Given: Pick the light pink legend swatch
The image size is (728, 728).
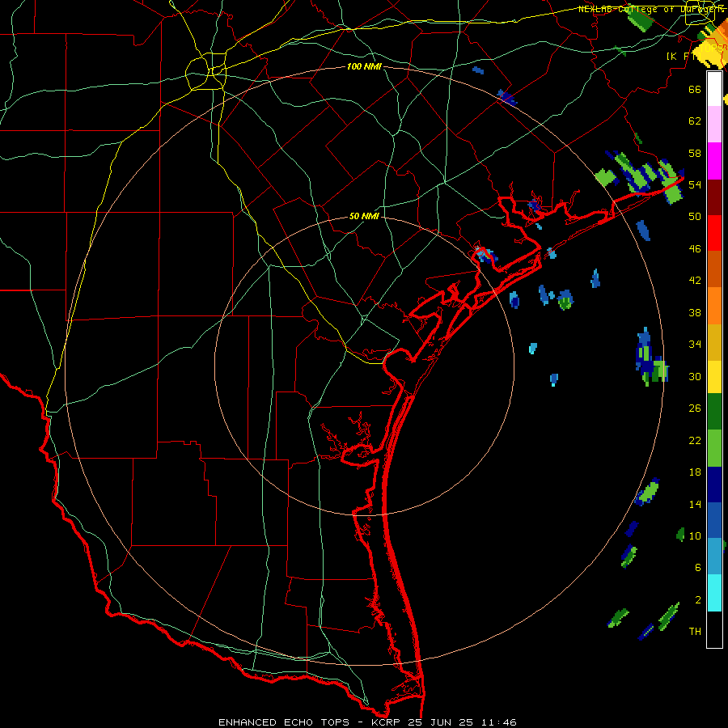Looking at the screenshot, I should click(714, 125).
